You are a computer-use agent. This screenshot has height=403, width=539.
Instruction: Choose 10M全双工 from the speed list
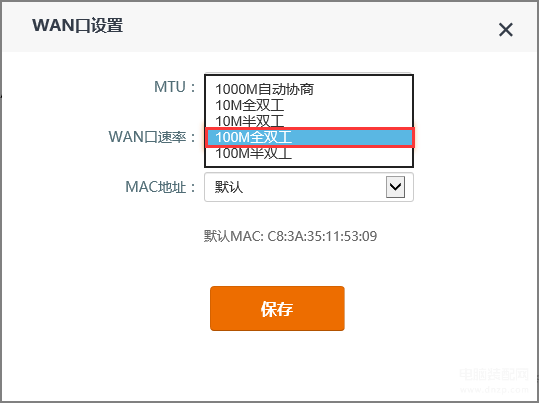(309, 105)
